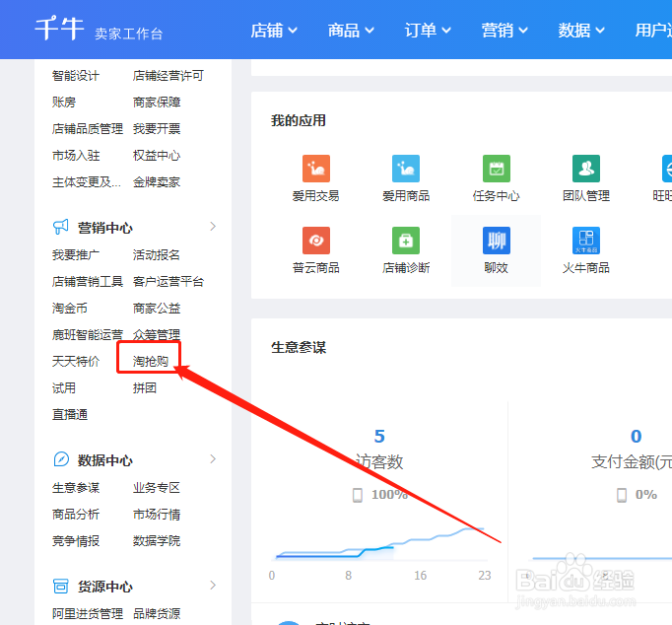The width and height of the screenshot is (672, 625).
Task: Open 店铺品质管理 link
Action: [x=88, y=129]
